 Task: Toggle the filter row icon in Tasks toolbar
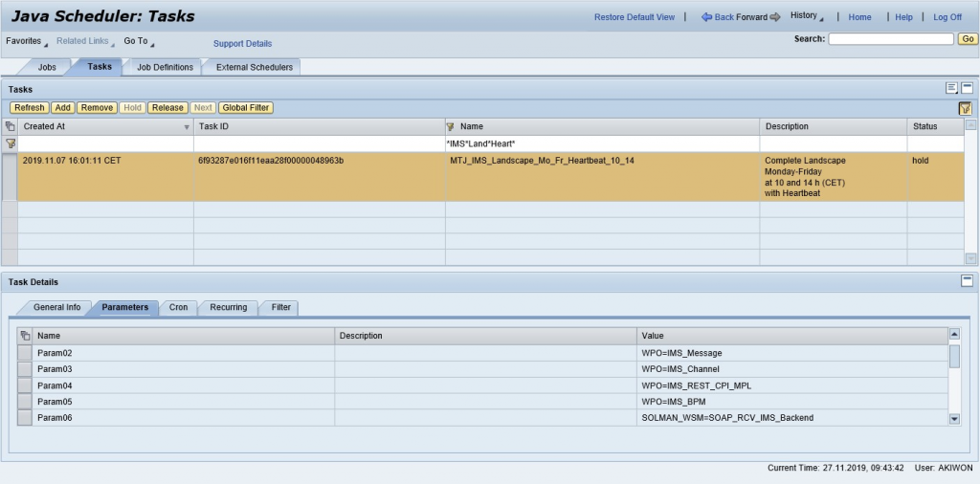click(966, 108)
